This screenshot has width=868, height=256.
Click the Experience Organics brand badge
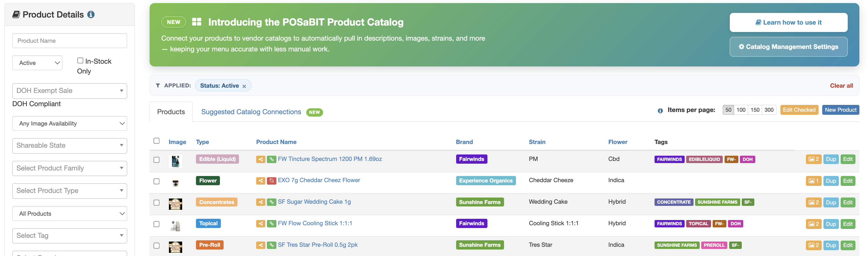(486, 181)
